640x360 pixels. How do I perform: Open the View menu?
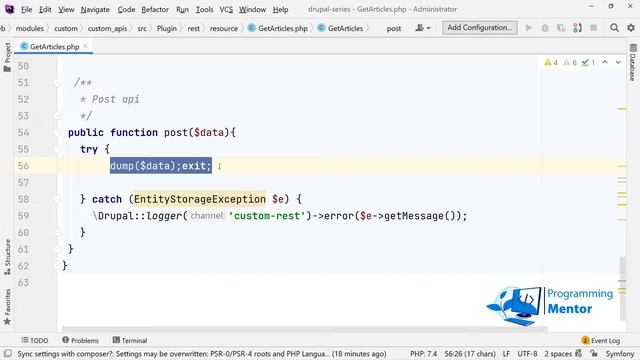pyautogui.click(x=66, y=9)
